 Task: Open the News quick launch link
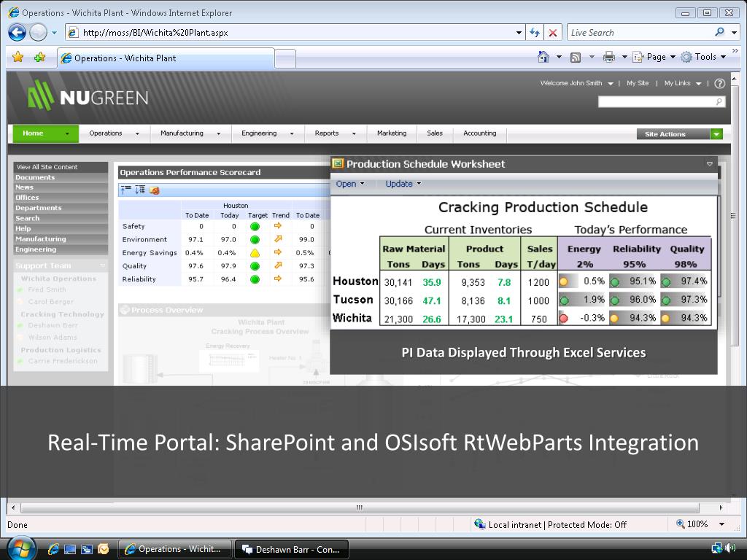point(24,187)
